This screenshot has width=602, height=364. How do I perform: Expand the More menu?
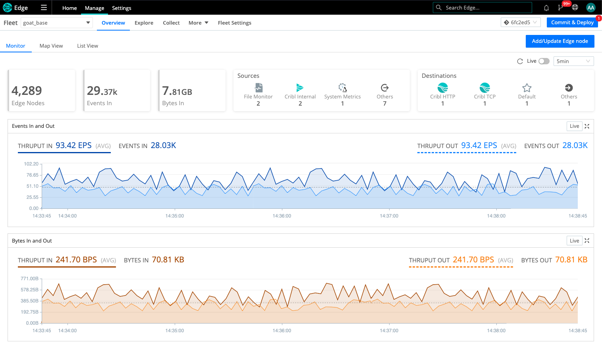[198, 23]
